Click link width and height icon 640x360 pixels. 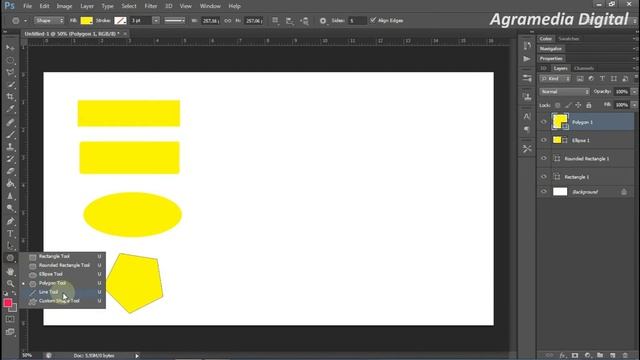point(228,20)
